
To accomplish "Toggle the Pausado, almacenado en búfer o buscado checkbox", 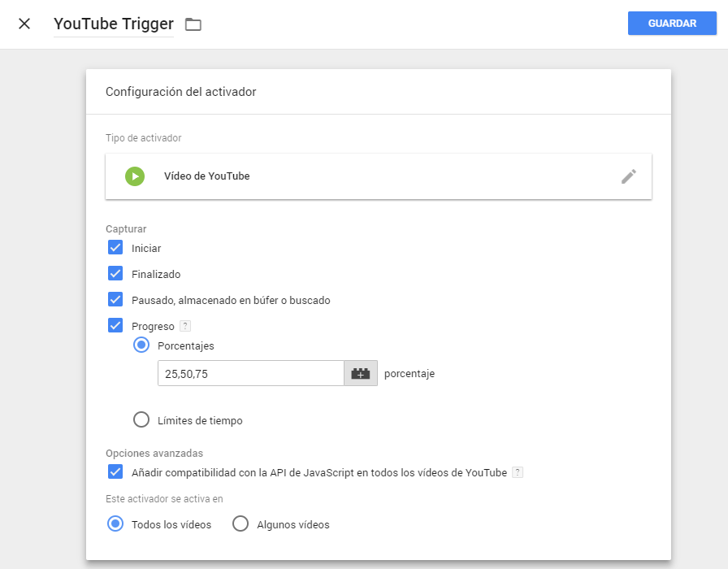I will [x=115, y=300].
